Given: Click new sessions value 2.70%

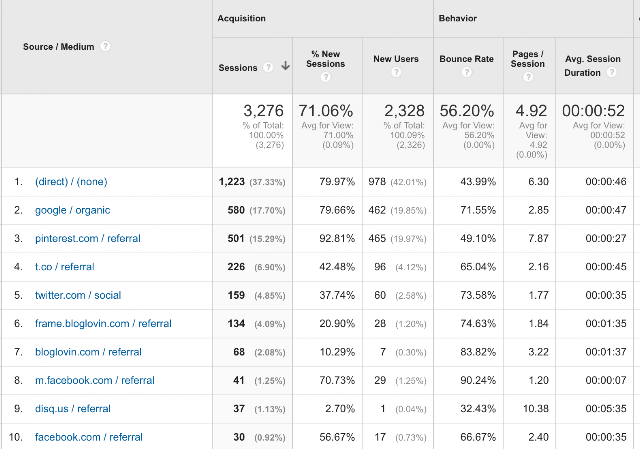Looking at the screenshot, I should point(340,409).
